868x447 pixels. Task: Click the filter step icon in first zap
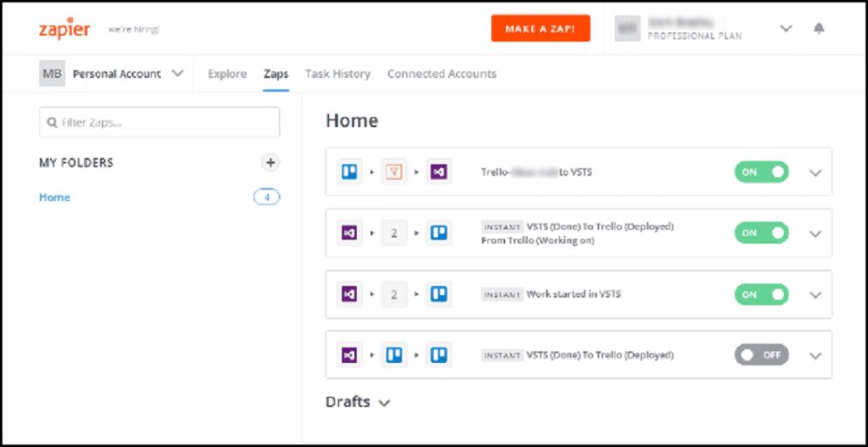point(393,172)
